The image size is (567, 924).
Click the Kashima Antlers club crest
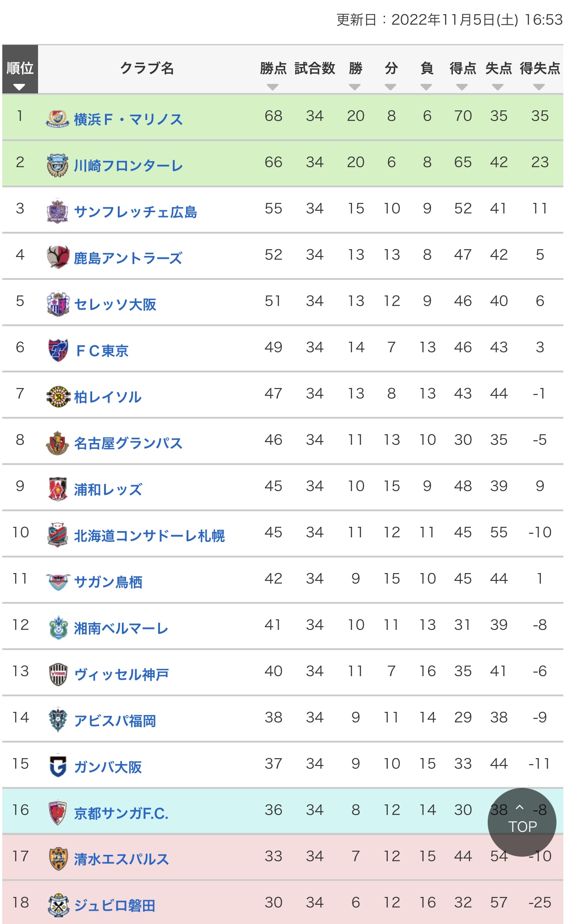[58, 257]
